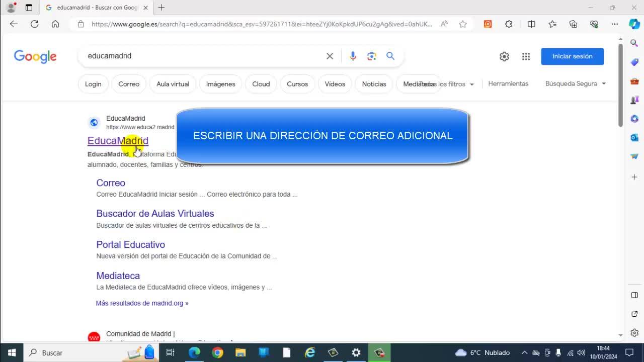
Task: Open the Edge extensions menu
Action: tap(509, 24)
